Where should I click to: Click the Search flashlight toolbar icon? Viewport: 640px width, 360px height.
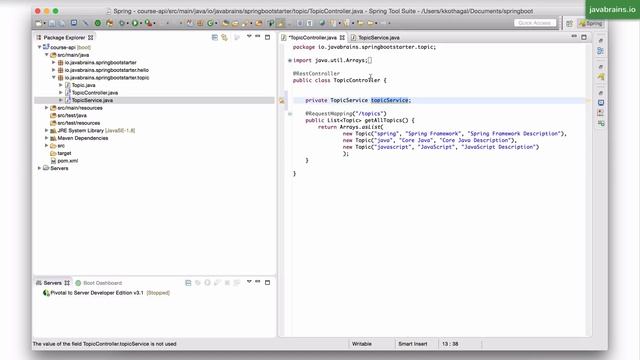pyautogui.click(x=245, y=23)
